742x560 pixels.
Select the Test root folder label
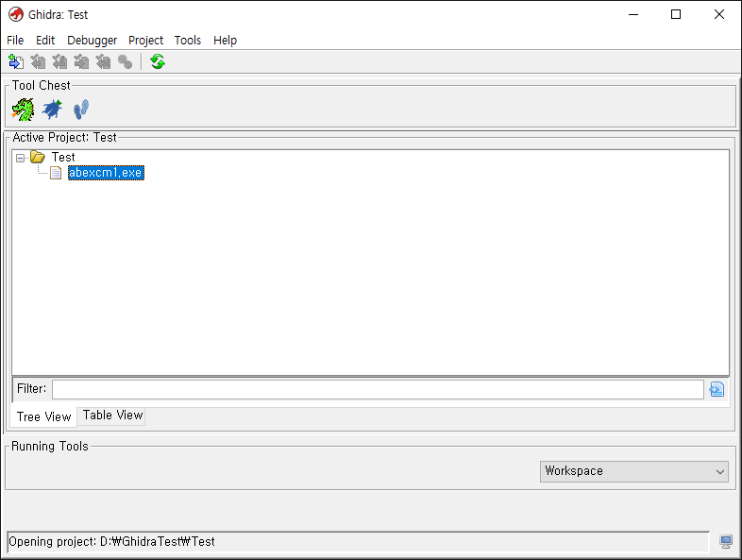tap(63, 157)
